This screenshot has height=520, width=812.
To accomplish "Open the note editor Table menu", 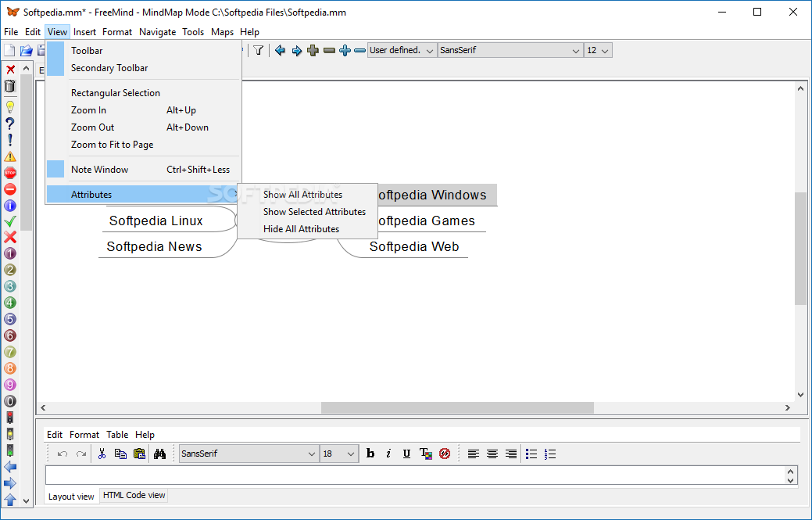I will click(x=117, y=435).
